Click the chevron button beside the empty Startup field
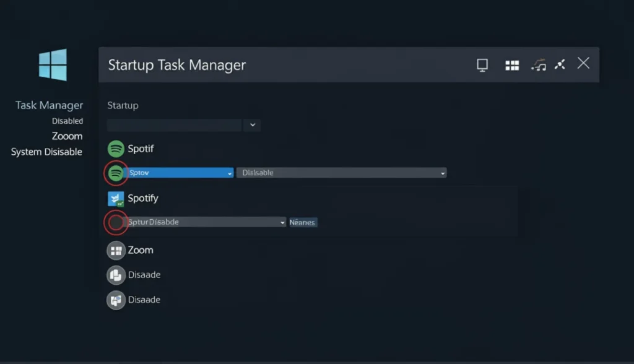This screenshot has height=364, width=634. pos(253,125)
